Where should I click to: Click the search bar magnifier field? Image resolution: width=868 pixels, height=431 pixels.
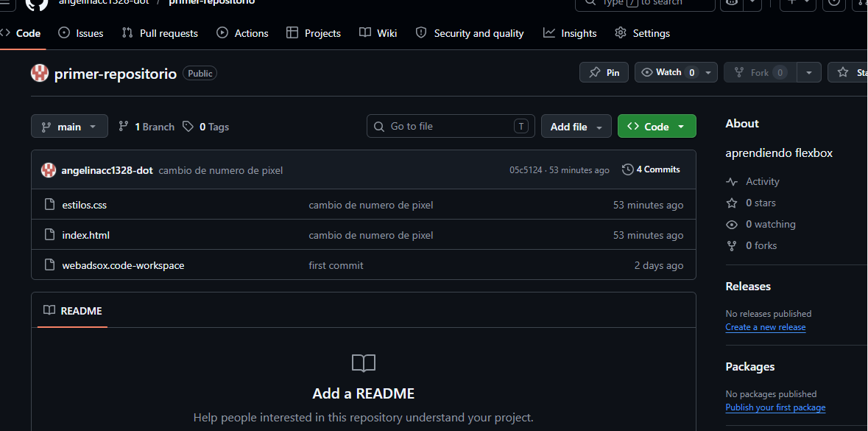646,3
